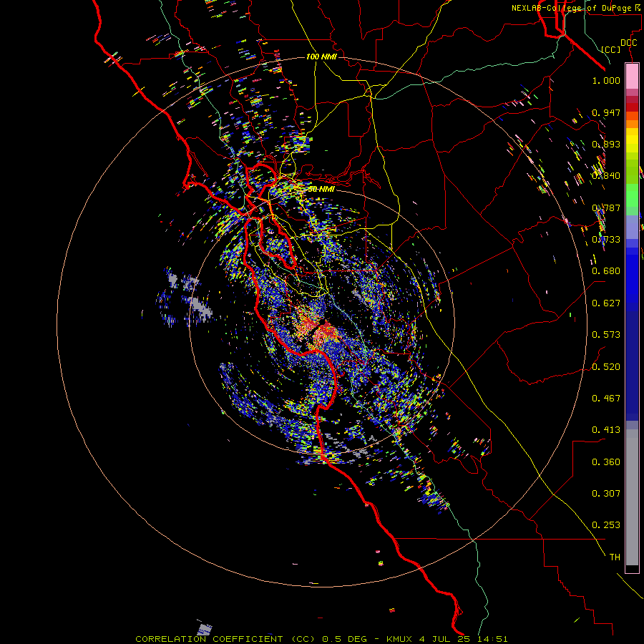Pick the pink segment at top of color bar
The height and width of the screenshot is (644, 644).
[632, 77]
